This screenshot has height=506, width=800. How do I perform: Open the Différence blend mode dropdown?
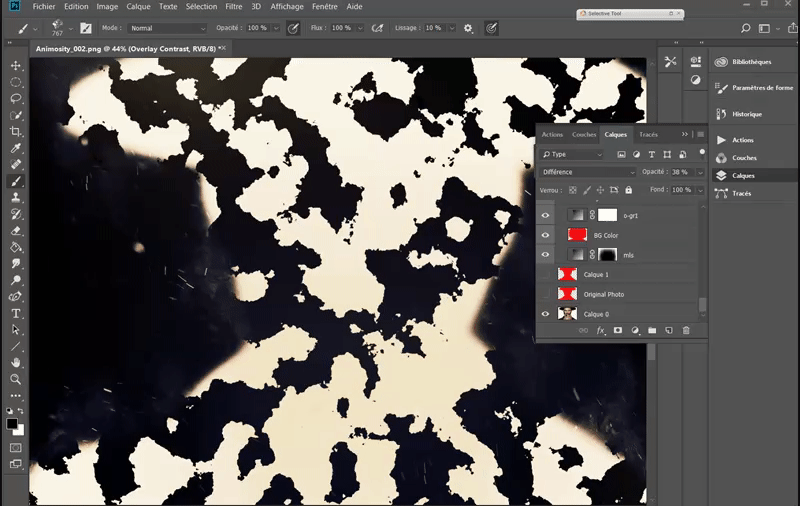pos(588,172)
